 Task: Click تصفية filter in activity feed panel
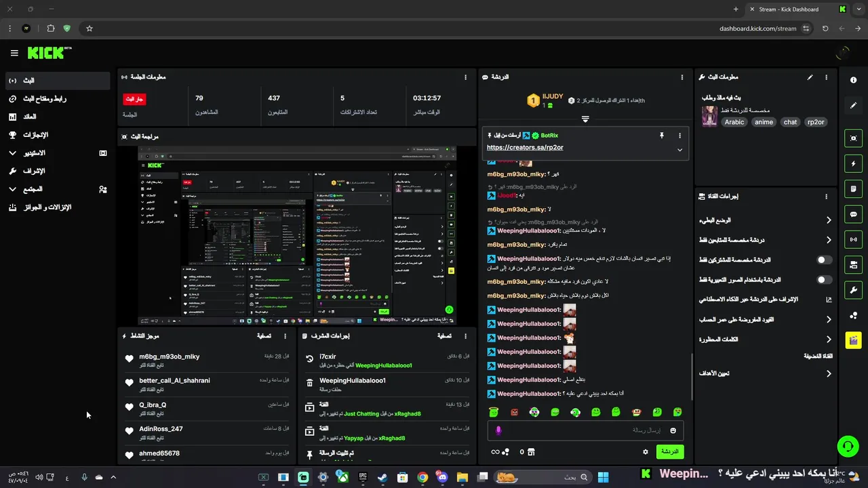(264, 336)
